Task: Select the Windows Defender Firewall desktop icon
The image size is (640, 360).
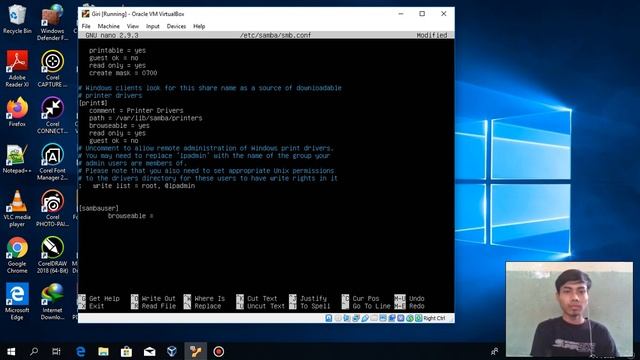Action: click(x=52, y=22)
